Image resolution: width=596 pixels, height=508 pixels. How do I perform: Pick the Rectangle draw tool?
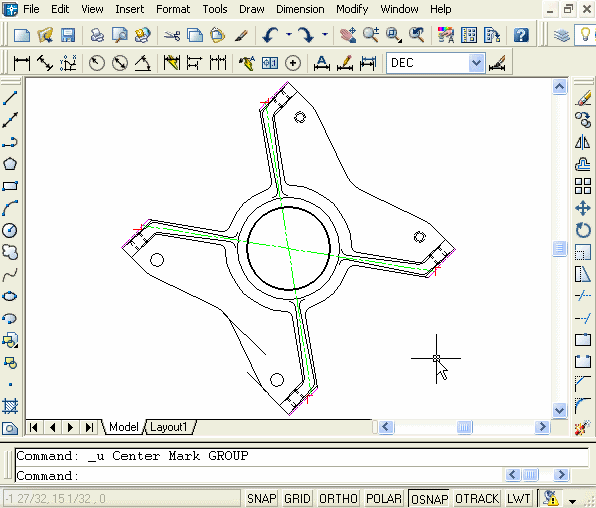click(x=10, y=186)
